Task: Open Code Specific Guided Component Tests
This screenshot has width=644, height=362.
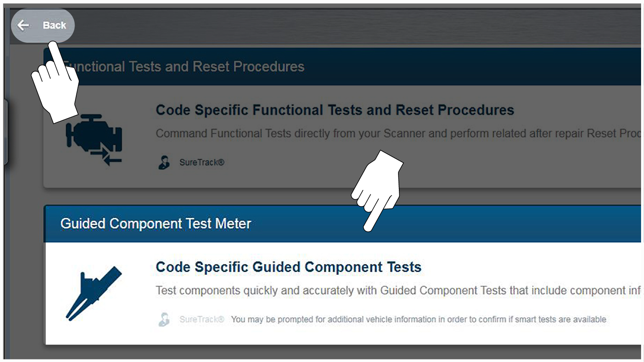Action: [x=288, y=267]
